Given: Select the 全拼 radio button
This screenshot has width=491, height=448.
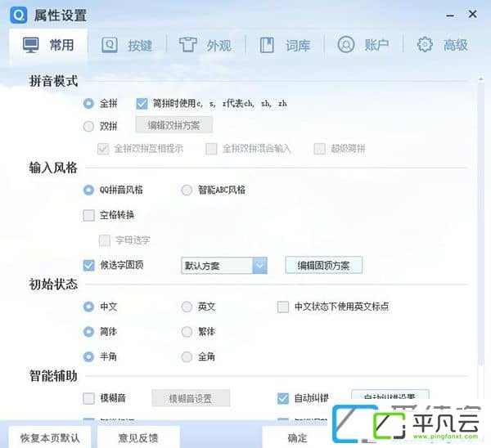Looking at the screenshot, I should [88, 103].
